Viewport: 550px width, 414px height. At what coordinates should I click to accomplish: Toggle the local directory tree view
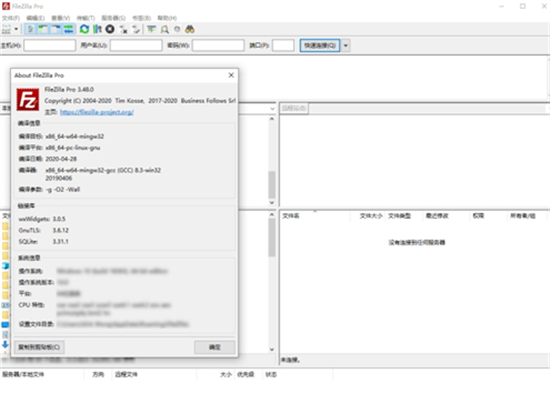click(43, 29)
